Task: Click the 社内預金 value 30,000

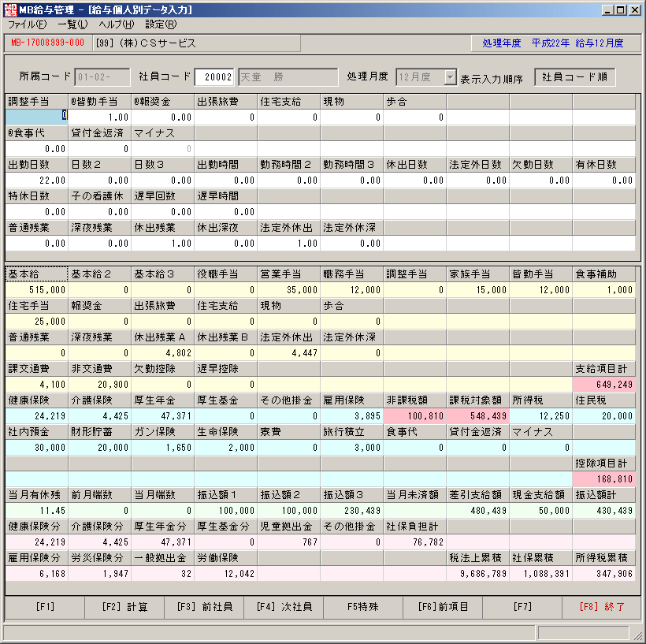Action: coord(37,448)
